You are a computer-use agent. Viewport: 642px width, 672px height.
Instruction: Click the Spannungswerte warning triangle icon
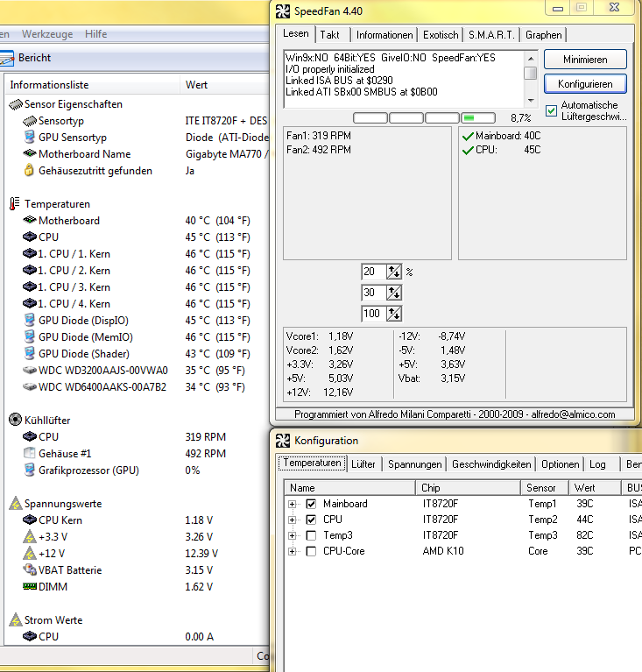16,503
